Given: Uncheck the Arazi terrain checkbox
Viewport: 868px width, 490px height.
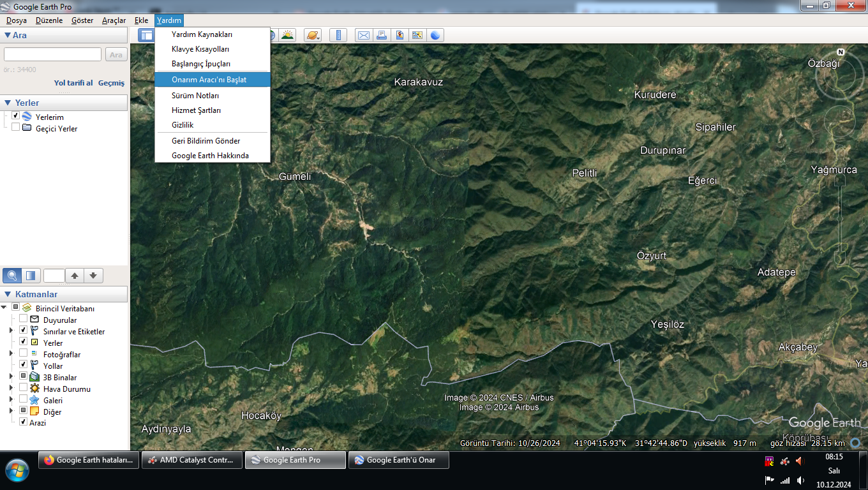Looking at the screenshot, I should point(24,422).
